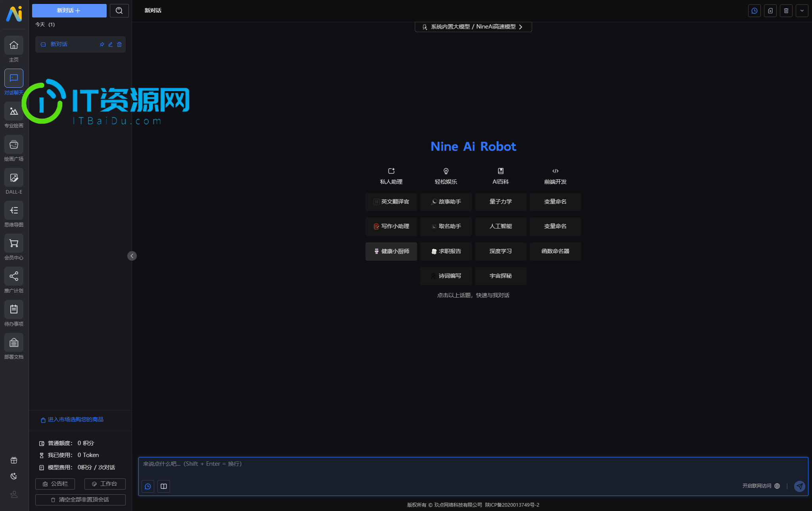Choose the 求职报告 prompt

(x=446, y=252)
